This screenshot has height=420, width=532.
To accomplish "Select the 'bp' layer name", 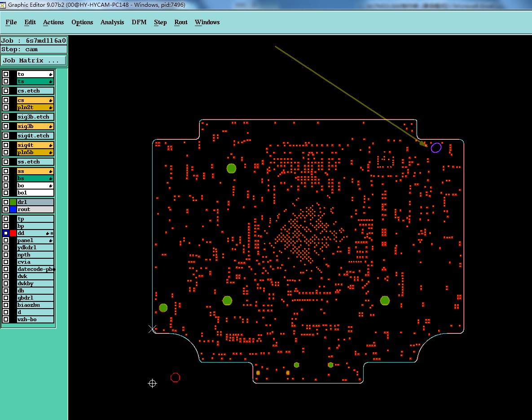I will (21, 226).
